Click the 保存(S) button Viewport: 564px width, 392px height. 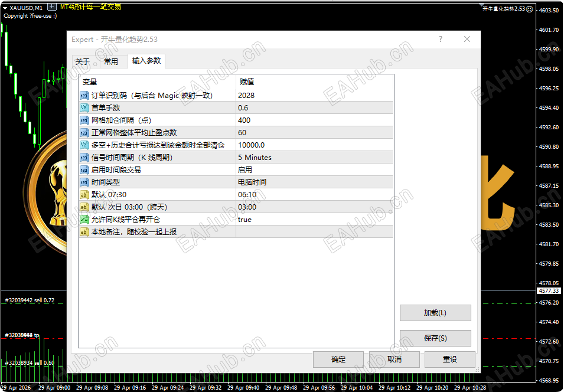435,338
